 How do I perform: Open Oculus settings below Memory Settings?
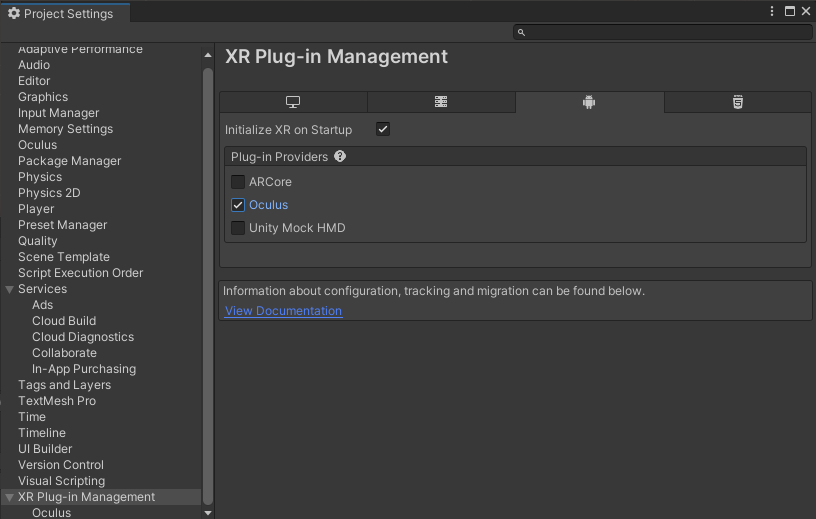click(37, 145)
